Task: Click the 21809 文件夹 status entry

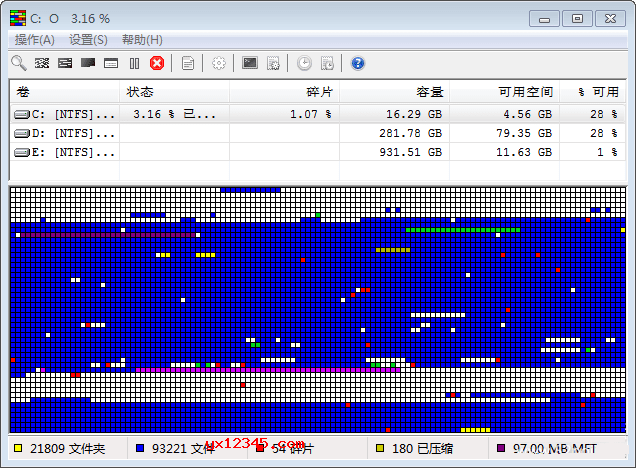Action: 67,449
